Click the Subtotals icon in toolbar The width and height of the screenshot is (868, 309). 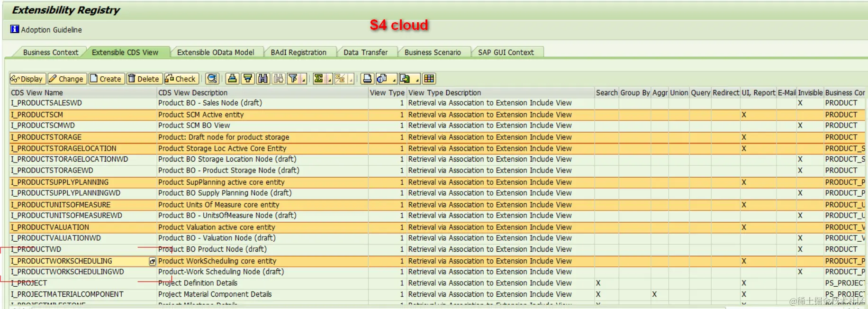(x=340, y=79)
